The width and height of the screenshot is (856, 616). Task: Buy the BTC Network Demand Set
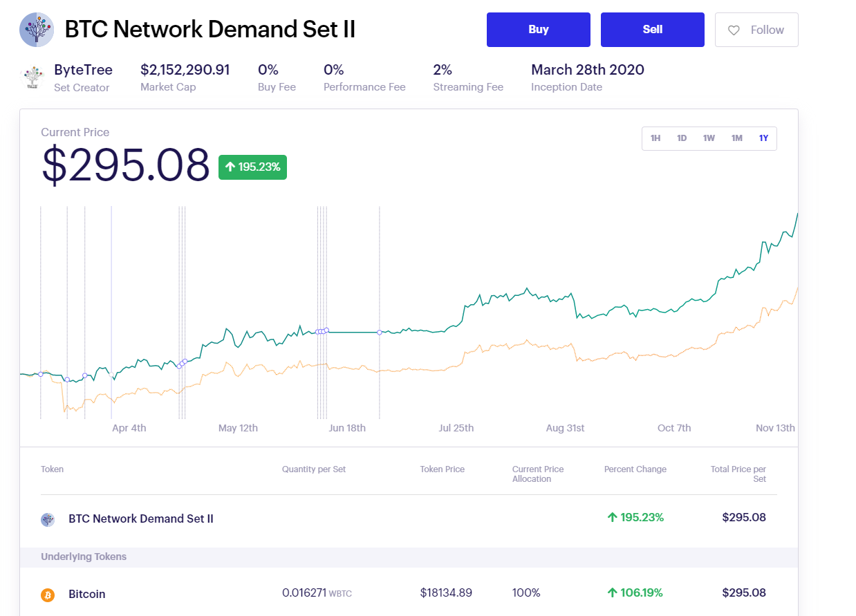click(539, 30)
